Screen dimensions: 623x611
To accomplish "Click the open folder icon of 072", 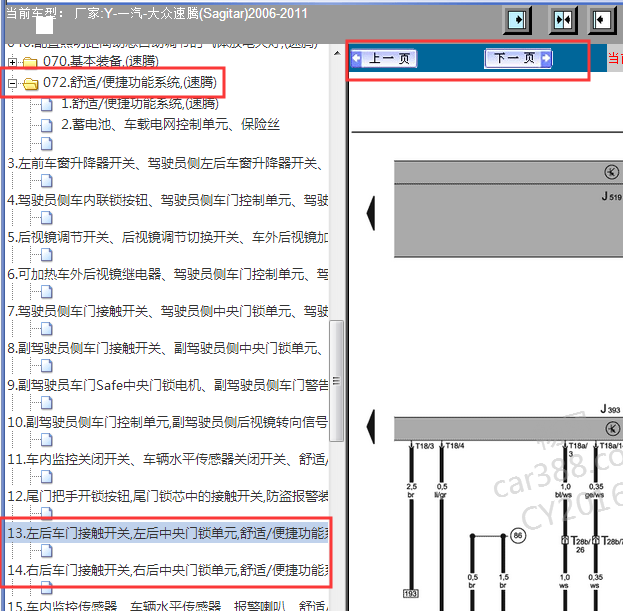I will coord(31,83).
